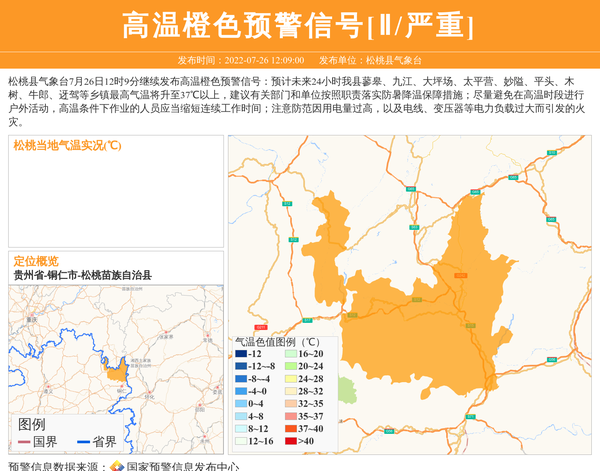Image resolution: width=600 pixels, height=471 pixels.
Task: Click the -12 dark blue legend swatch
Action: click(241, 354)
